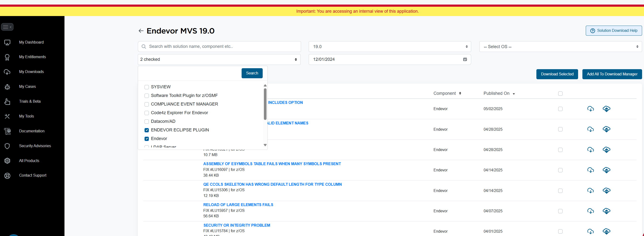Collapse the '2 checked' component dropdown
Image resolution: width=644 pixels, height=236 pixels.
click(219, 59)
